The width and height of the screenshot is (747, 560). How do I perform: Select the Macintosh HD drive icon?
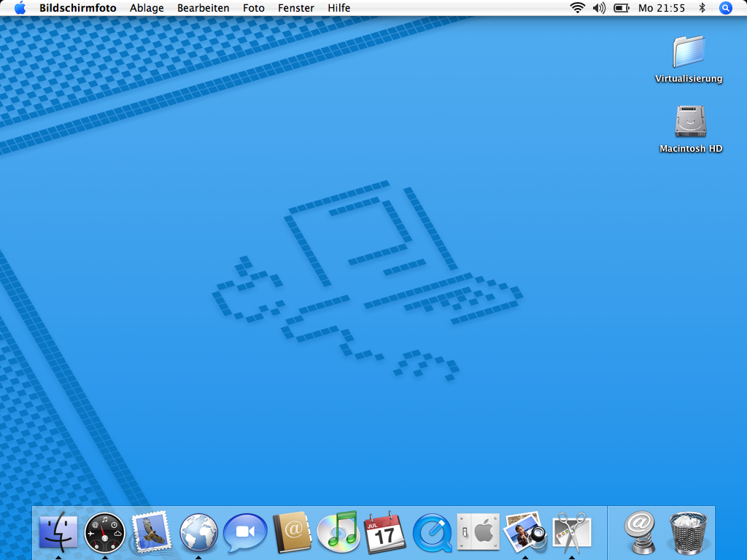point(690,121)
